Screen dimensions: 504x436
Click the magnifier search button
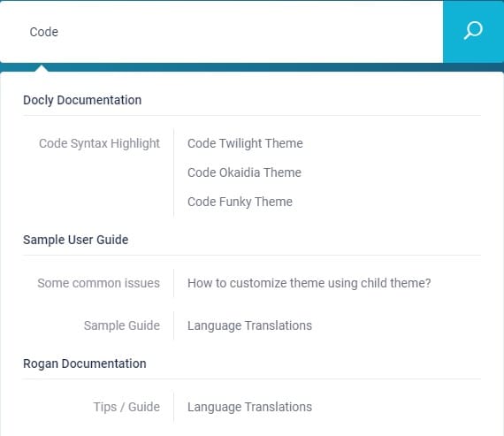[473, 31]
